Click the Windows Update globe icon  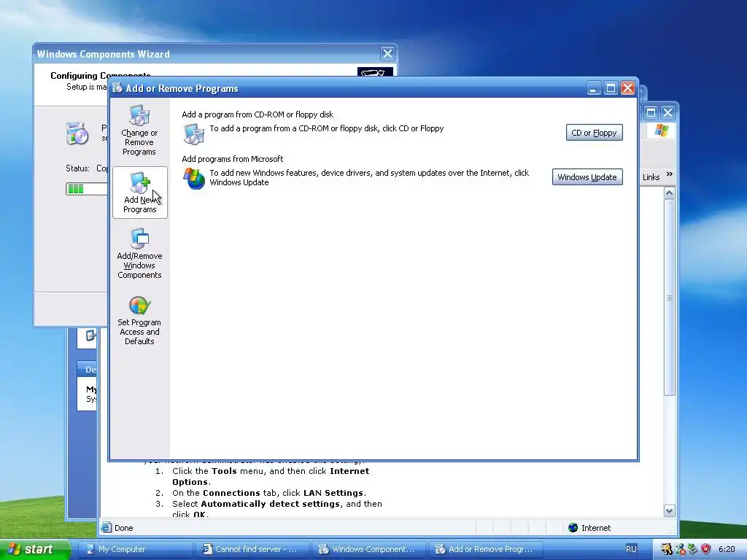tap(194, 178)
